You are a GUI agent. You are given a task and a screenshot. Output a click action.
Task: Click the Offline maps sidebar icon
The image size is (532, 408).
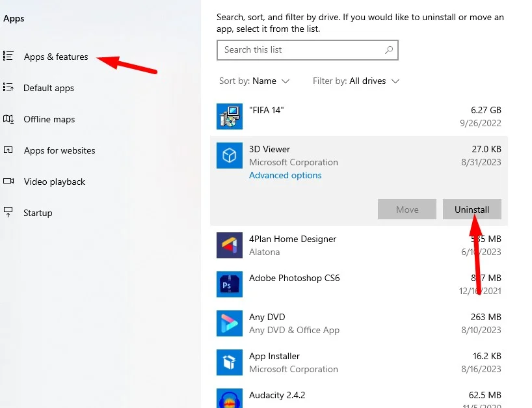[9, 119]
